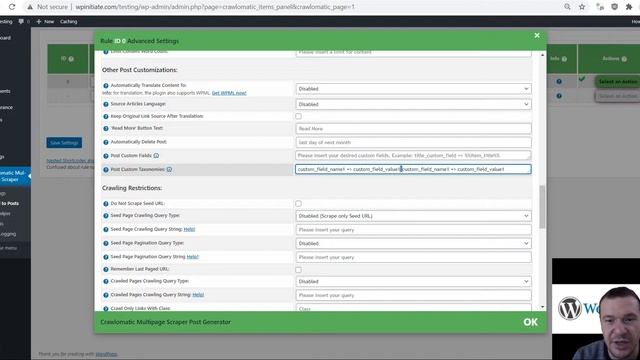Enable Do Not Scrape Seed URL checkbox
Image resolution: width=640 pixels, height=360 pixels.
click(298, 203)
